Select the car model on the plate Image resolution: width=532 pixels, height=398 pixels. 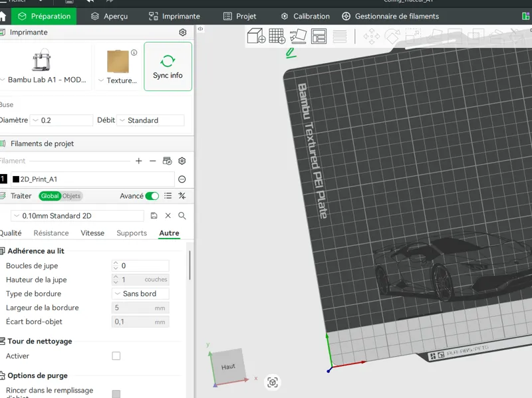coord(452,266)
